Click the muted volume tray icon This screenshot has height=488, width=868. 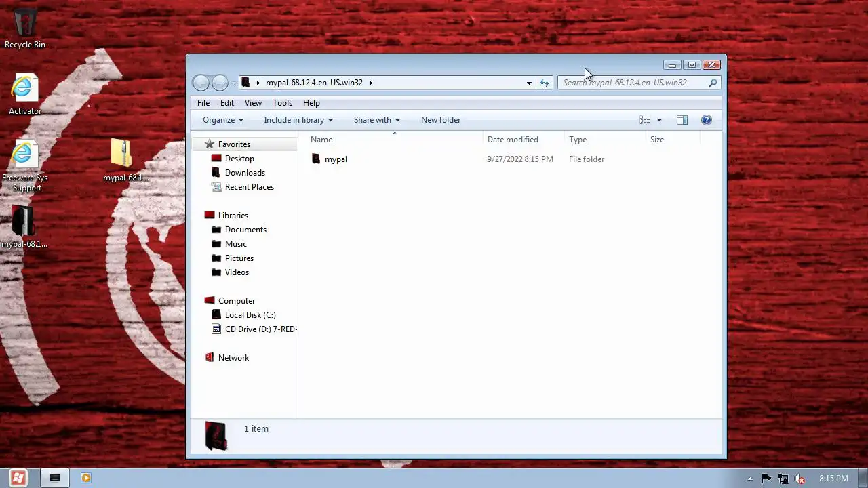[x=800, y=479]
